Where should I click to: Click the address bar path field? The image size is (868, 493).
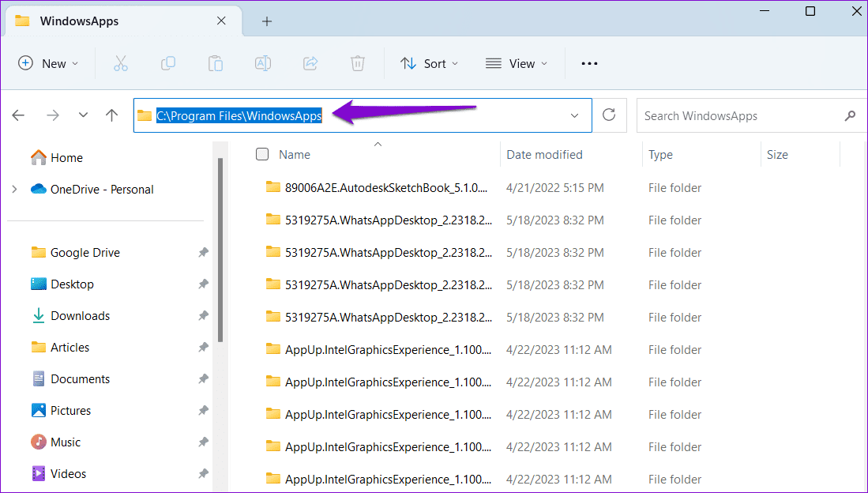point(363,116)
